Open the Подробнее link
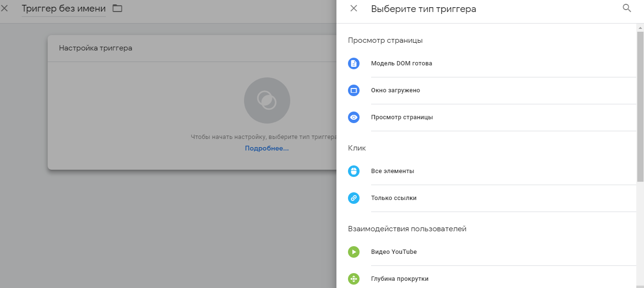644x288 pixels. [x=267, y=148]
